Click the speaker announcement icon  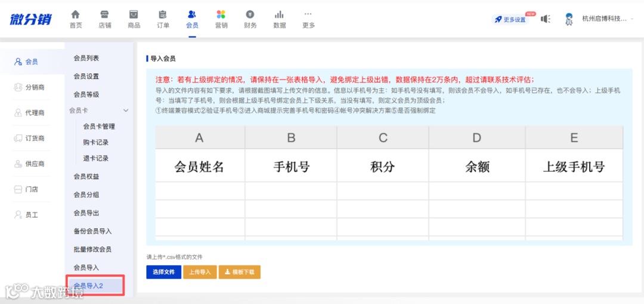pyautogui.click(x=546, y=19)
